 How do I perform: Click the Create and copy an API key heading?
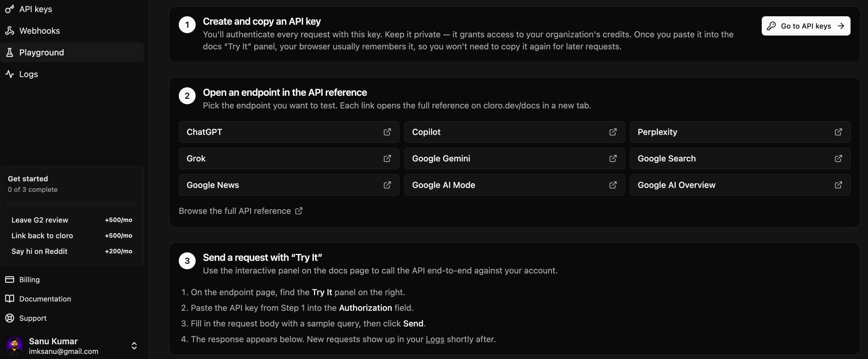coord(262,21)
